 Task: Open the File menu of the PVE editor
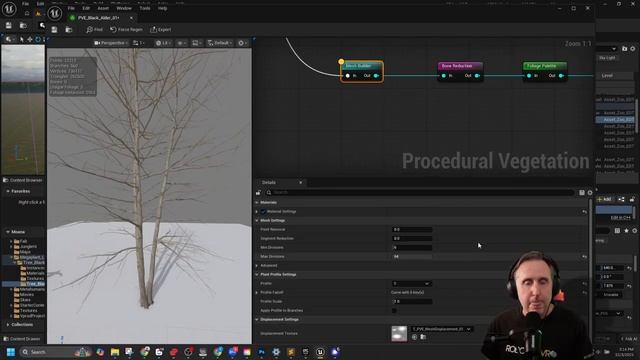pyautogui.click(x=71, y=8)
